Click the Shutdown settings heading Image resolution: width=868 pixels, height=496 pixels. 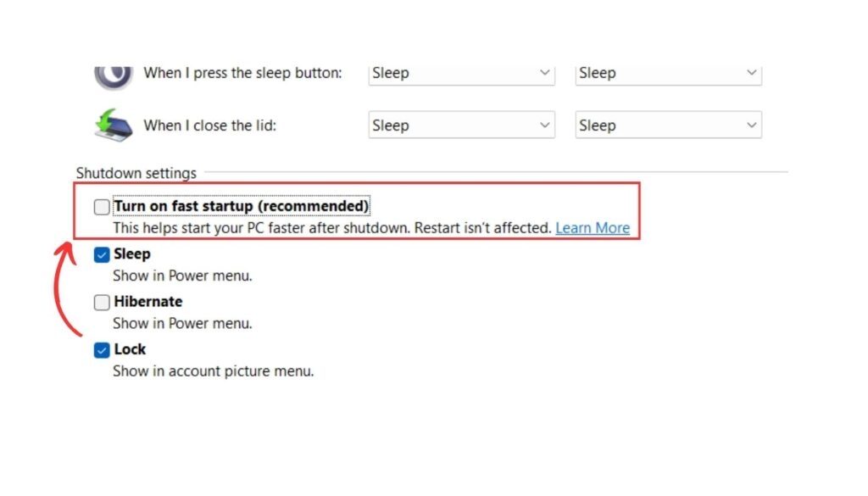pyautogui.click(x=136, y=173)
